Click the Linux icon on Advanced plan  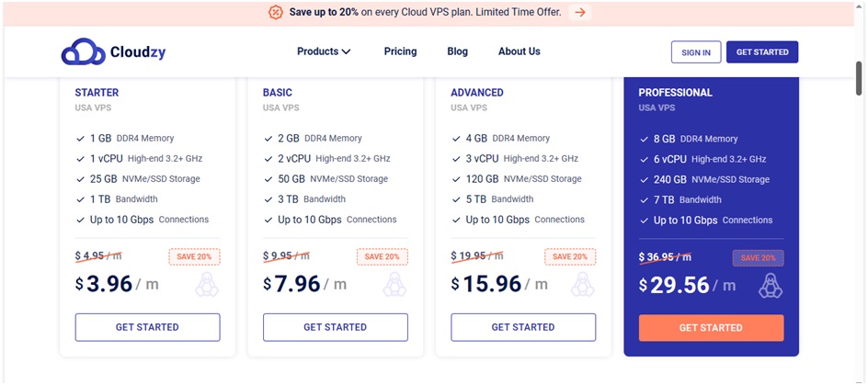pos(582,285)
